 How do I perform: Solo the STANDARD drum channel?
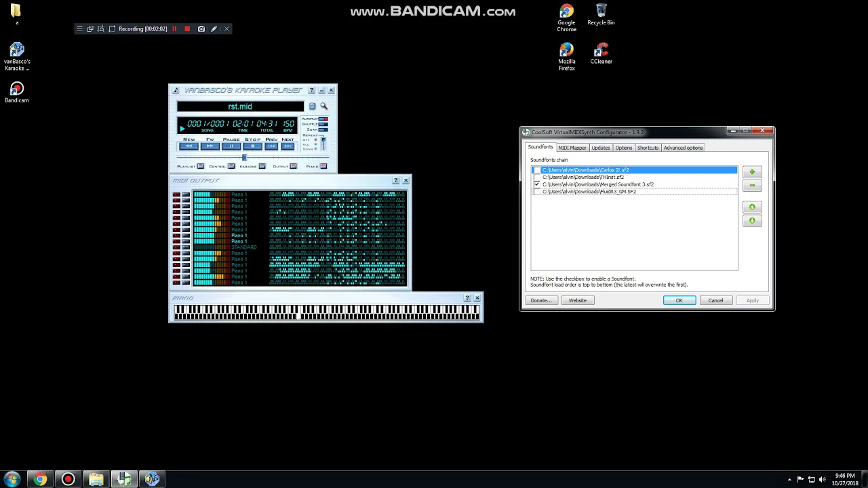[186, 247]
